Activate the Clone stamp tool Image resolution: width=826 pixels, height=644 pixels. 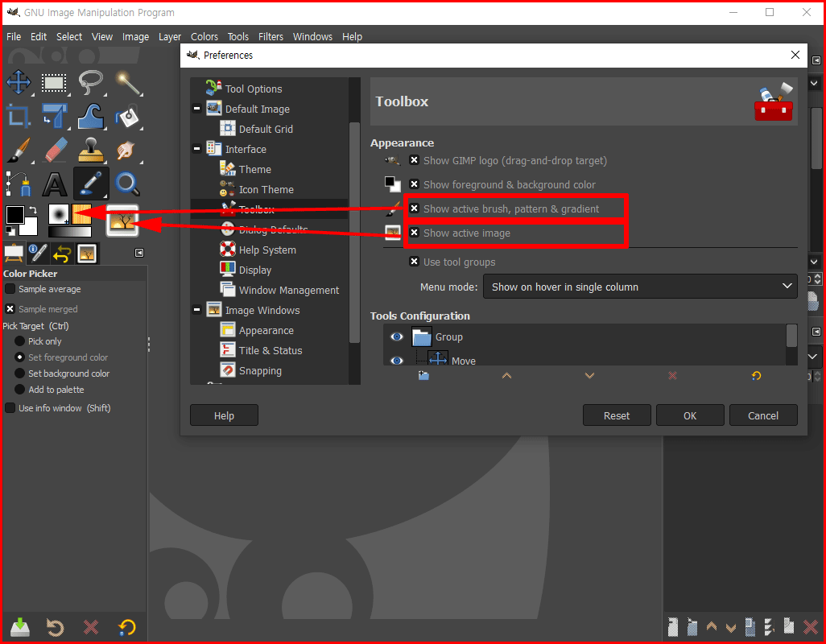(x=91, y=150)
